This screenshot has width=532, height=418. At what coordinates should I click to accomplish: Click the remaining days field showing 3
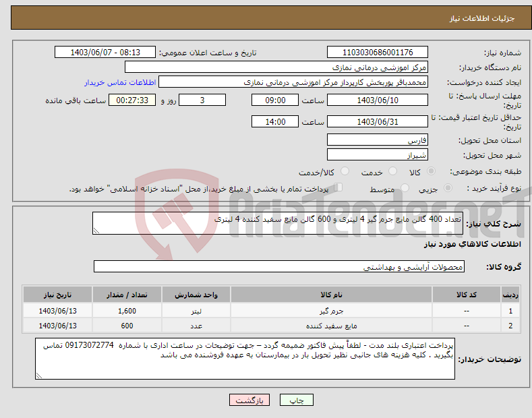[x=202, y=100]
